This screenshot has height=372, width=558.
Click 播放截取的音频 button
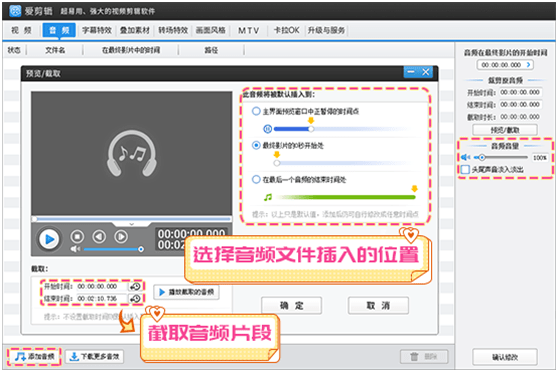coord(186,292)
